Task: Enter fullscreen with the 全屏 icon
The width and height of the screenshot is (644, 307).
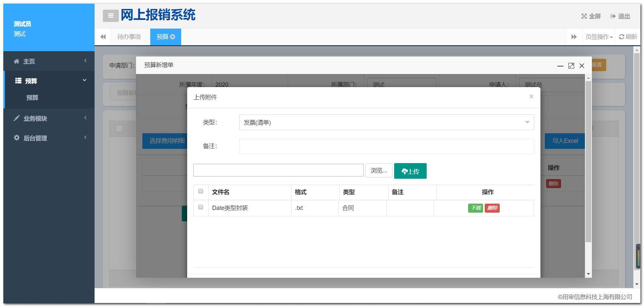Action: [584, 16]
